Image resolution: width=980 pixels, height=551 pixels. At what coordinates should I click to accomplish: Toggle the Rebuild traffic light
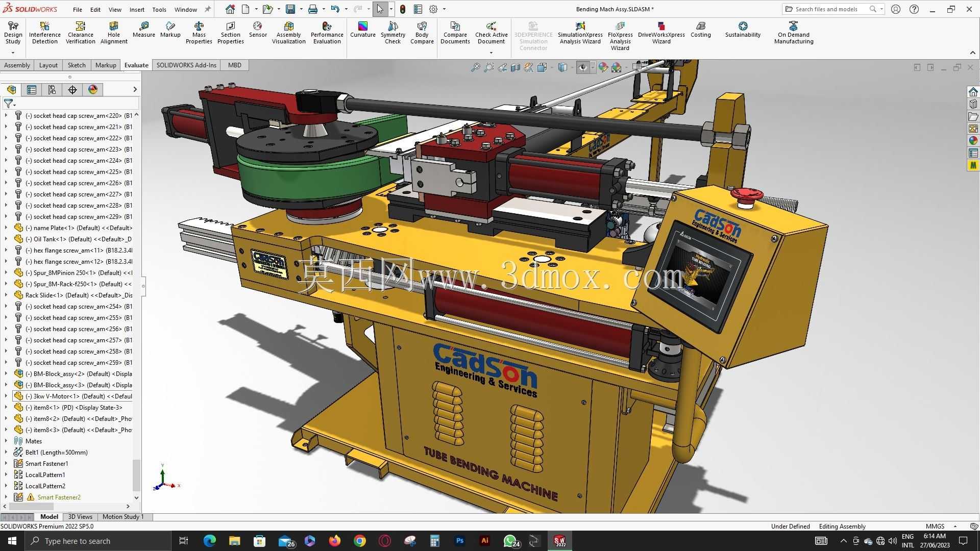click(403, 9)
